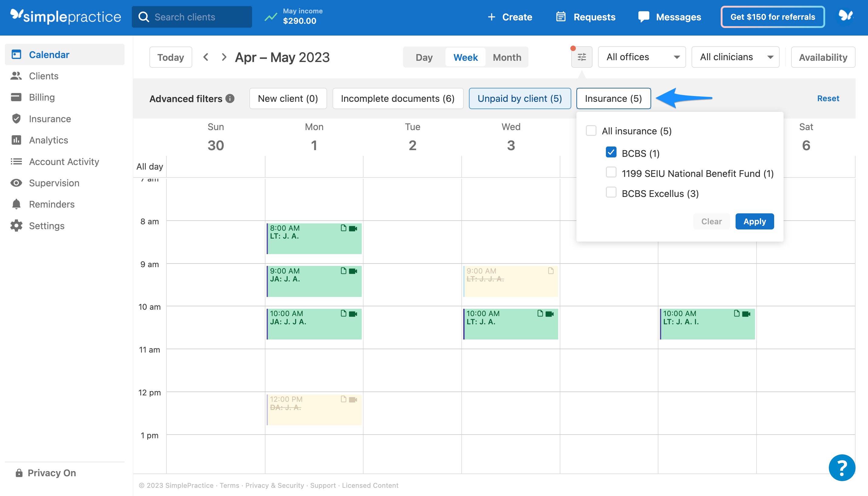The image size is (868, 496).
Task: Click the video icon on Mon 8:00 AM appointment
Action: [353, 228]
